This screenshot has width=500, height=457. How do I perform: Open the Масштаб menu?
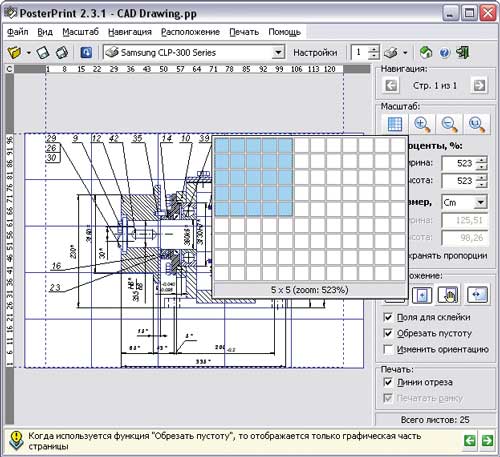(80, 32)
